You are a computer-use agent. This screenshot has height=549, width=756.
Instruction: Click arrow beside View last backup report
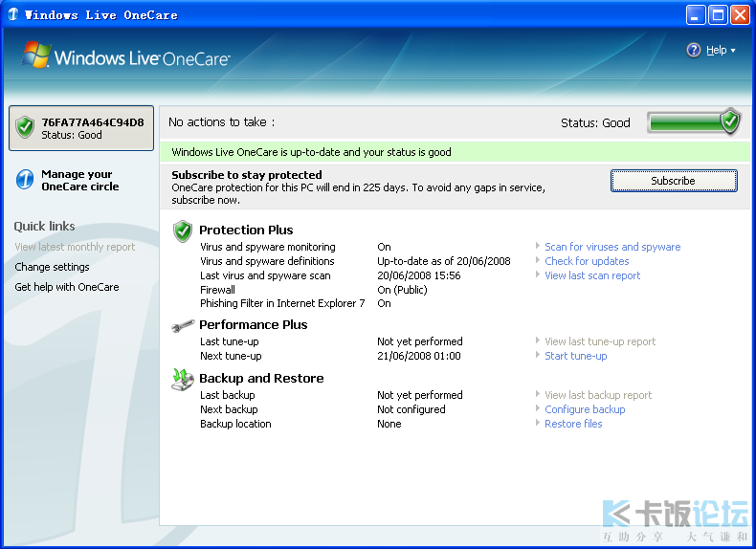coord(538,394)
